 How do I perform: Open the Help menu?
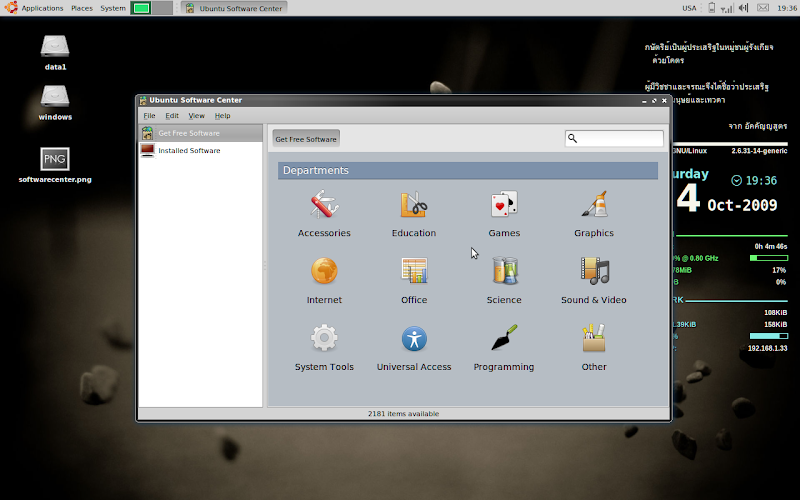tap(222, 116)
